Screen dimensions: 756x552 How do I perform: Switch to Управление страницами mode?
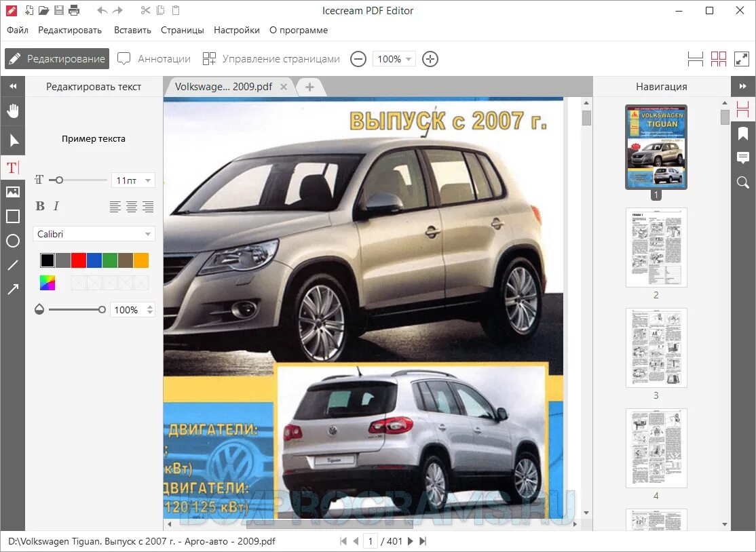(271, 59)
